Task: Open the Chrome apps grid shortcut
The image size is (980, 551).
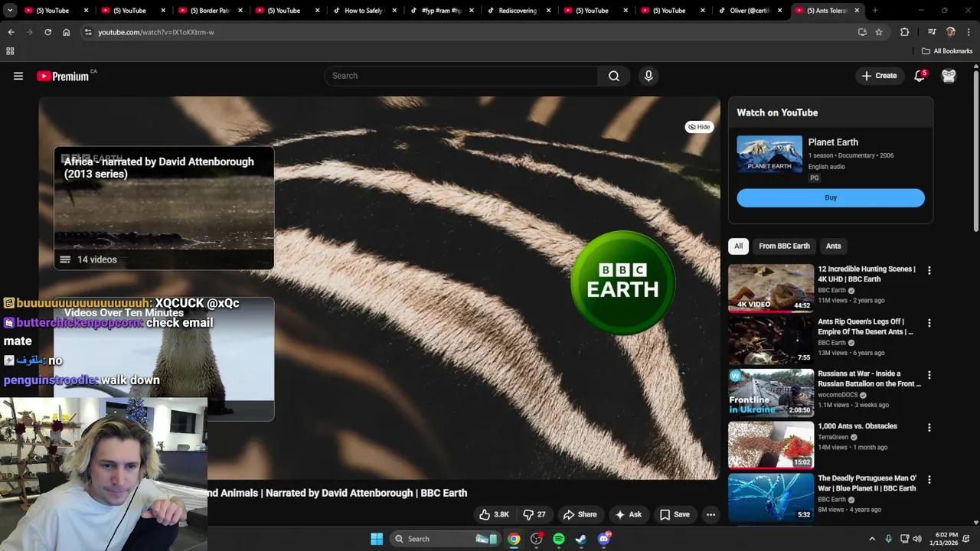Action: tap(10, 51)
